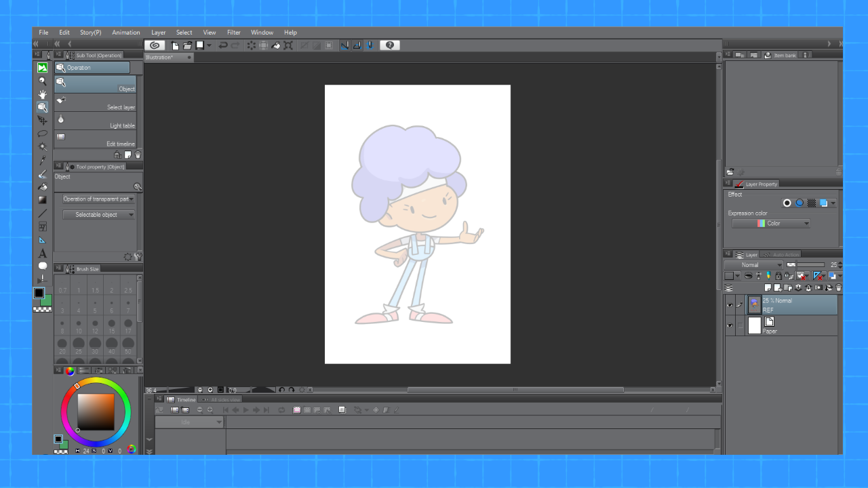Select the Lasso selection tool
The width and height of the screenshot is (868, 488).
click(43, 134)
